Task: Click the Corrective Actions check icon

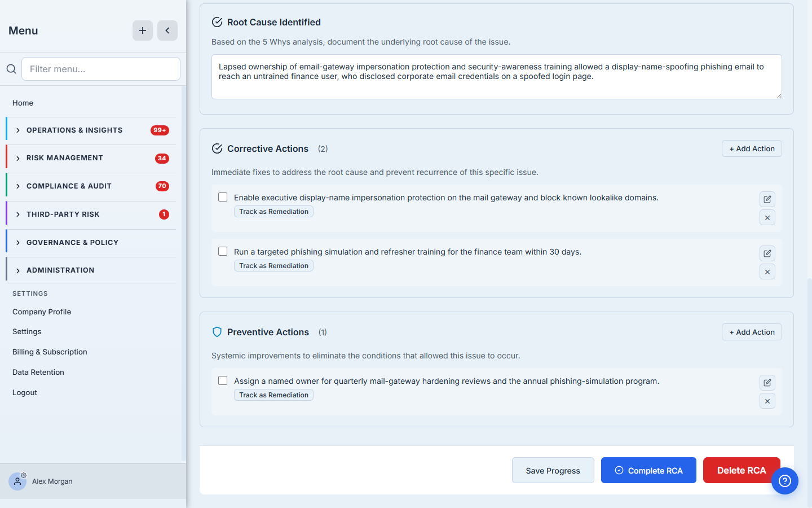Action: 217,148
